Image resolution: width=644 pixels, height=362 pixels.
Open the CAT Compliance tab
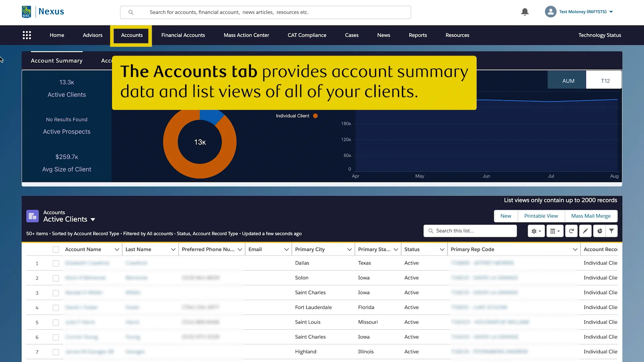307,35
